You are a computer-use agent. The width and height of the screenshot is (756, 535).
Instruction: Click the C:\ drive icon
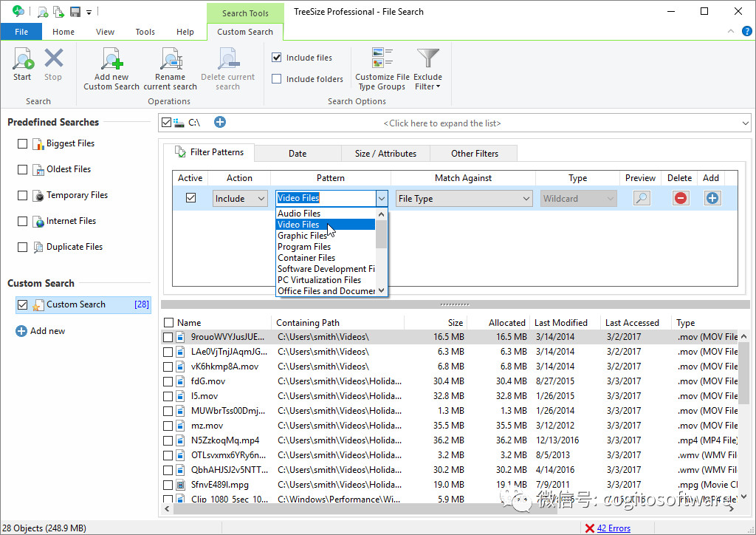(x=179, y=123)
